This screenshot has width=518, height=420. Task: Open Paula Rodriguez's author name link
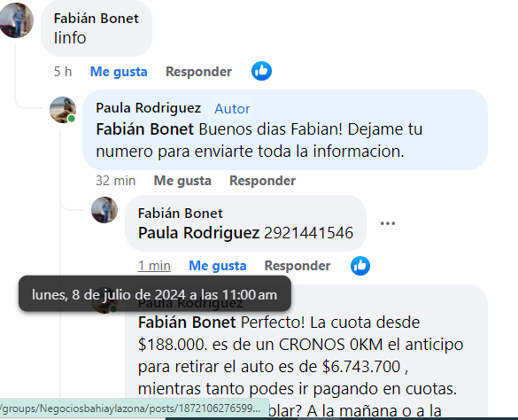[149, 108]
